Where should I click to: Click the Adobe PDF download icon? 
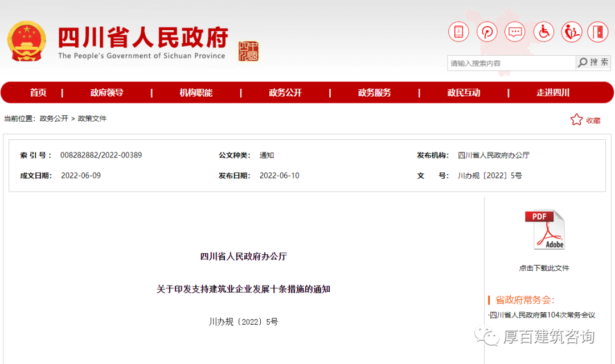pyautogui.click(x=544, y=230)
